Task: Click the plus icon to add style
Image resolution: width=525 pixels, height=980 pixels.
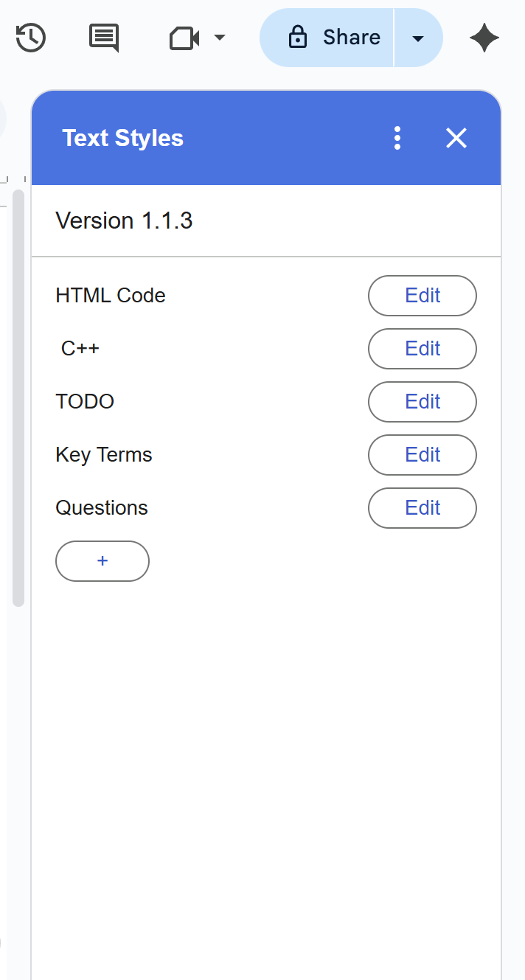Action: [102, 561]
